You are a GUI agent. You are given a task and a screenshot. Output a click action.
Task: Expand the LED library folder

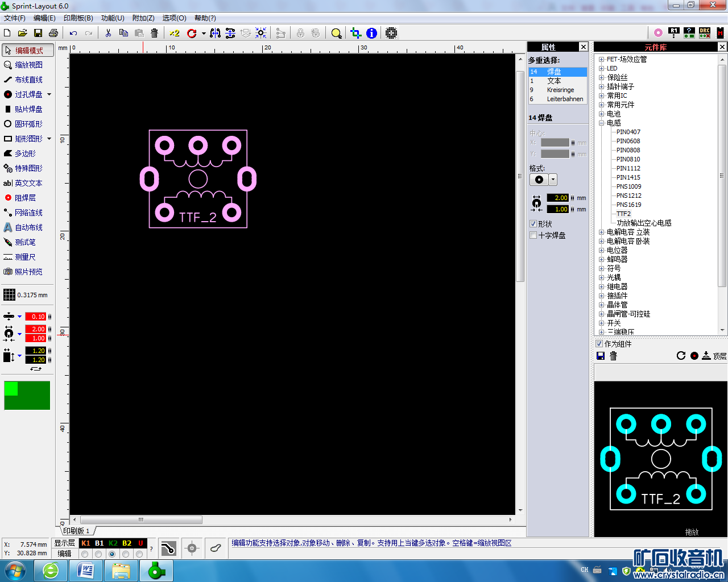tap(601, 68)
